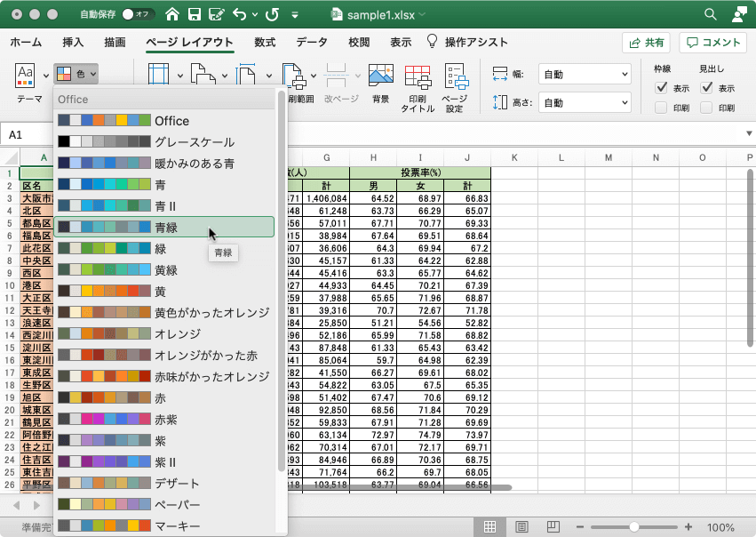756x537 pixels.
Task: Click the Save icon in title bar
Action: pos(194,14)
